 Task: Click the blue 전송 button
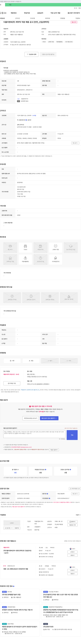pyautogui.click(x=72, y=435)
